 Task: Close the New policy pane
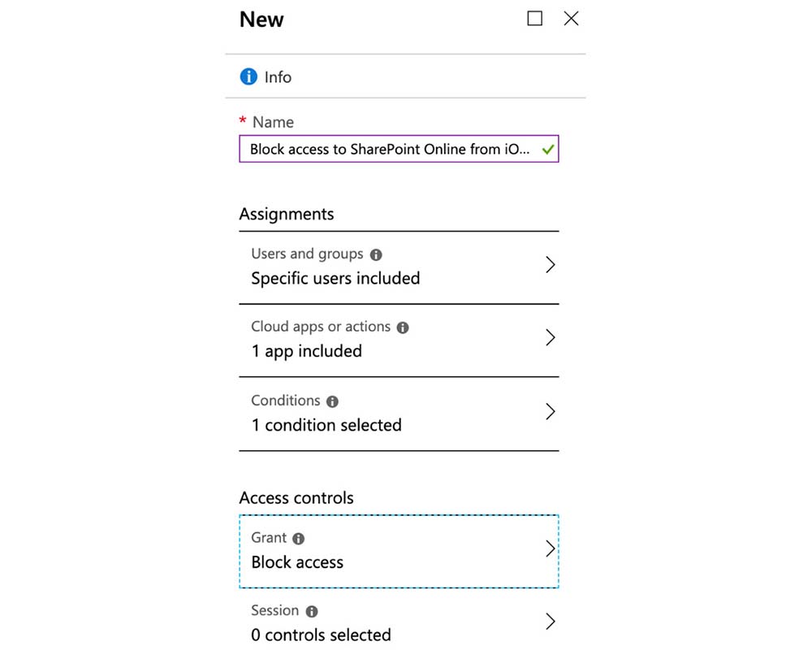pyautogui.click(x=571, y=19)
